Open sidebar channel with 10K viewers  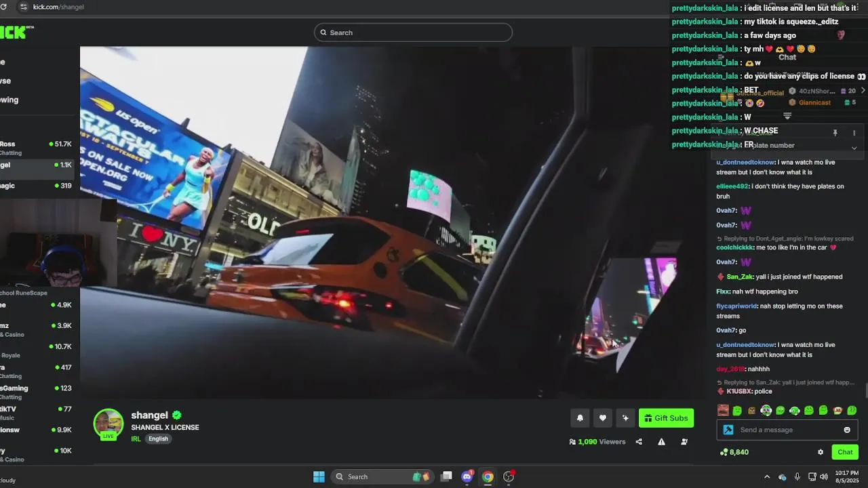click(x=36, y=454)
